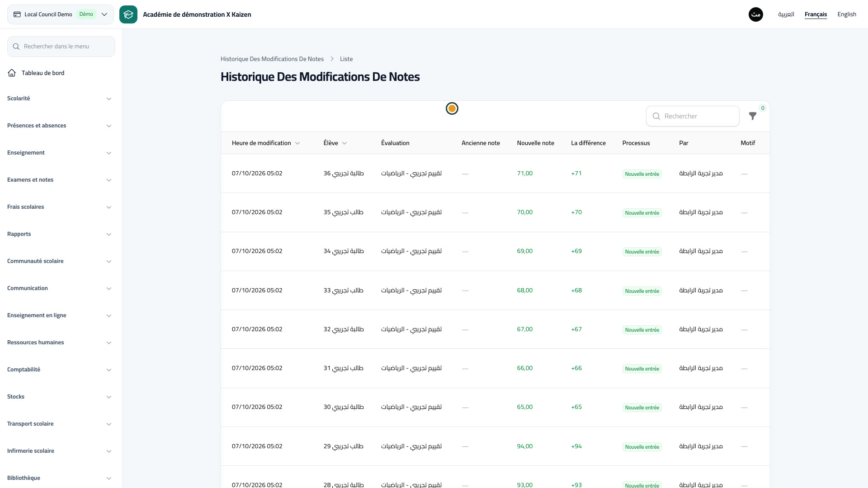Switch language to English

pyautogui.click(x=847, y=14)
